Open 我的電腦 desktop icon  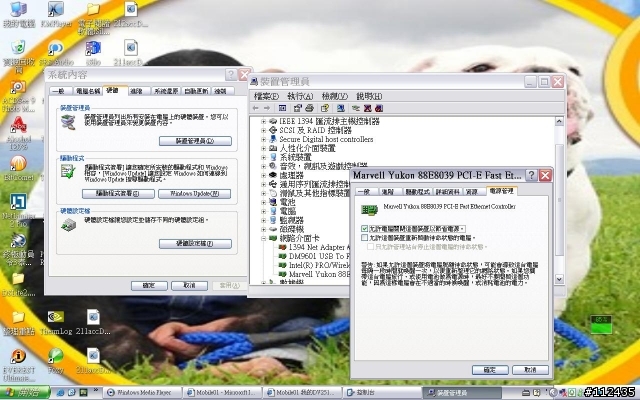coord(18,14)
